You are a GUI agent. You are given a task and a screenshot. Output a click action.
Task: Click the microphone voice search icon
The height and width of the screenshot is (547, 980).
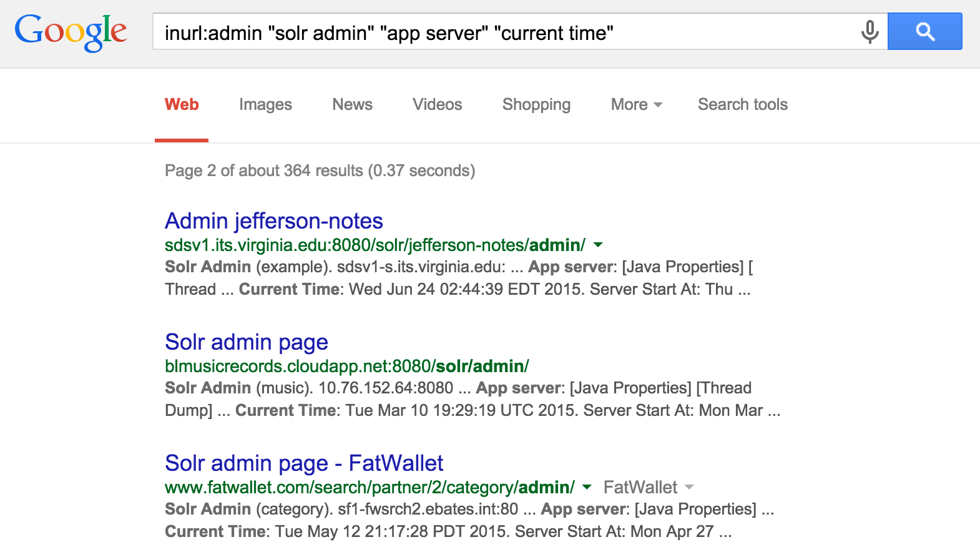coord(870,32)
